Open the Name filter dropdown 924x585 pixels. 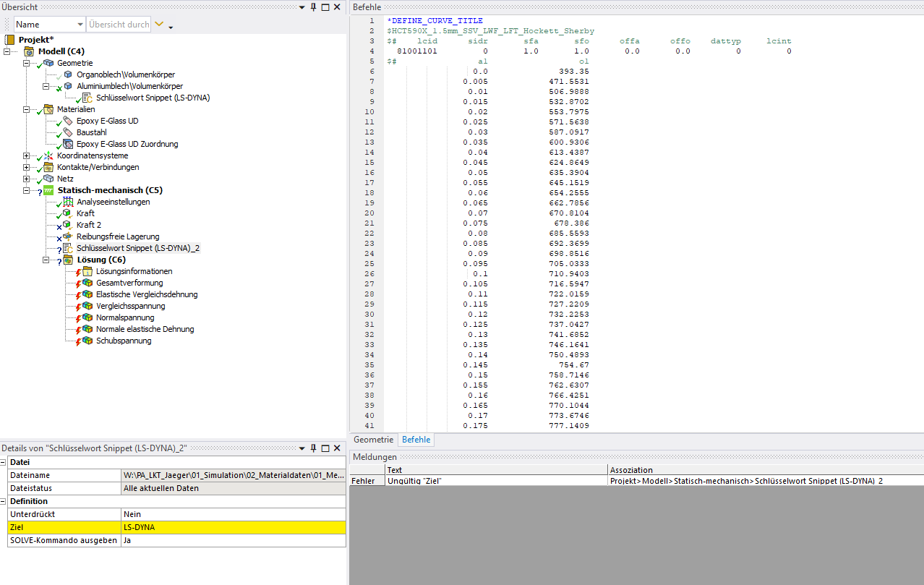(80, 25)
